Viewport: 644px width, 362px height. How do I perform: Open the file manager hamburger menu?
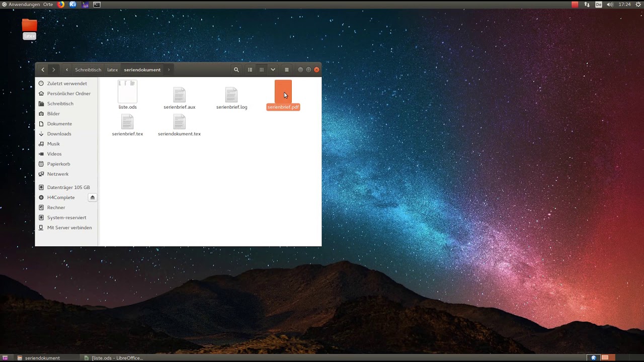tap(287, 69)
